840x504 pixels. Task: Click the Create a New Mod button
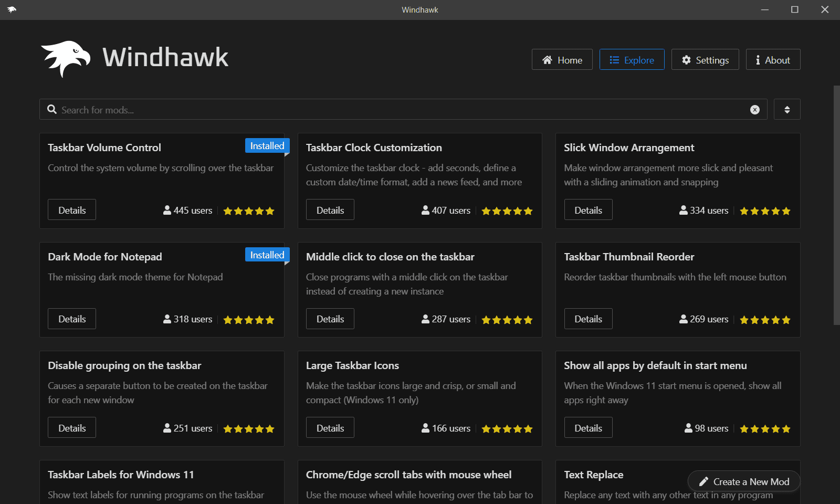click(744, 481)
